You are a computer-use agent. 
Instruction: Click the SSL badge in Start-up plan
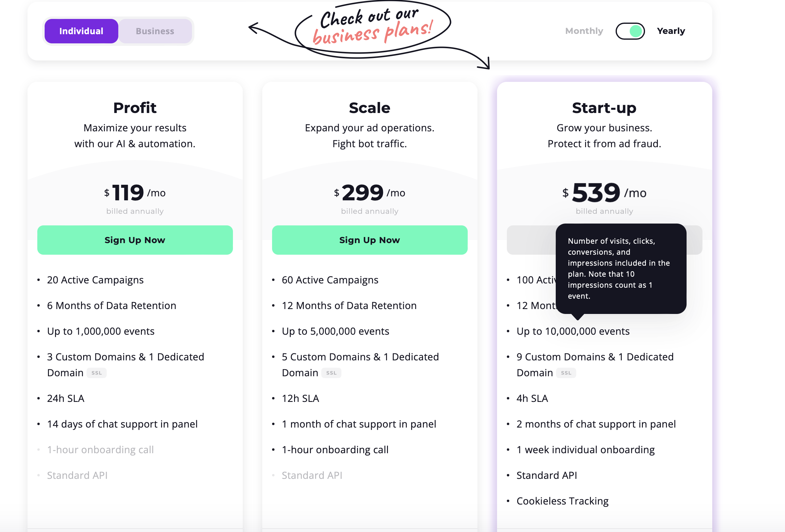[x=566, y=373]
